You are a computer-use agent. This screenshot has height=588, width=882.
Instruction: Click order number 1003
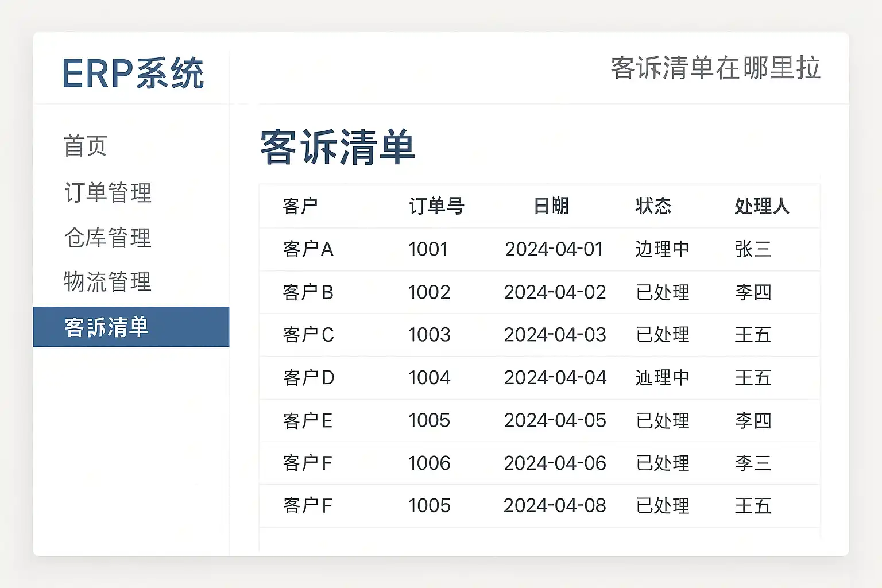click(430, 335)
